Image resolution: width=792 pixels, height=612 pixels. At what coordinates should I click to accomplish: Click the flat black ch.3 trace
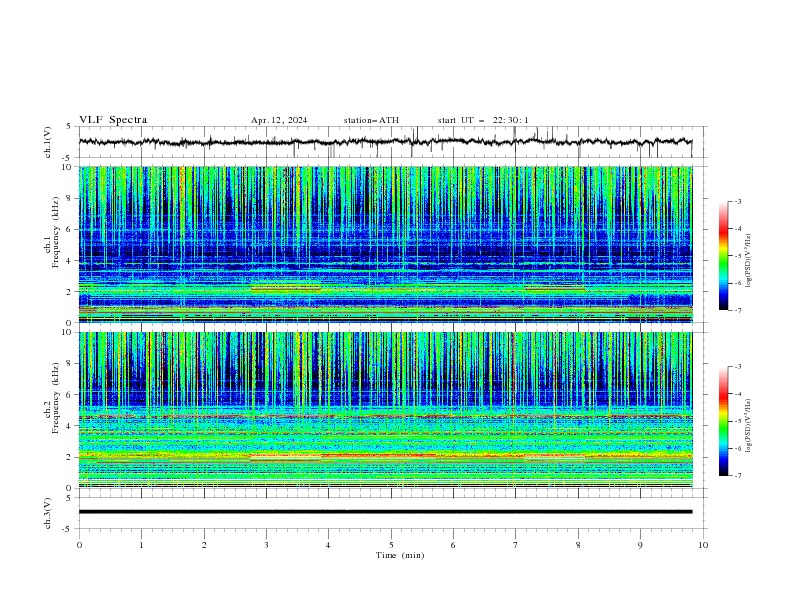point(385,512)
